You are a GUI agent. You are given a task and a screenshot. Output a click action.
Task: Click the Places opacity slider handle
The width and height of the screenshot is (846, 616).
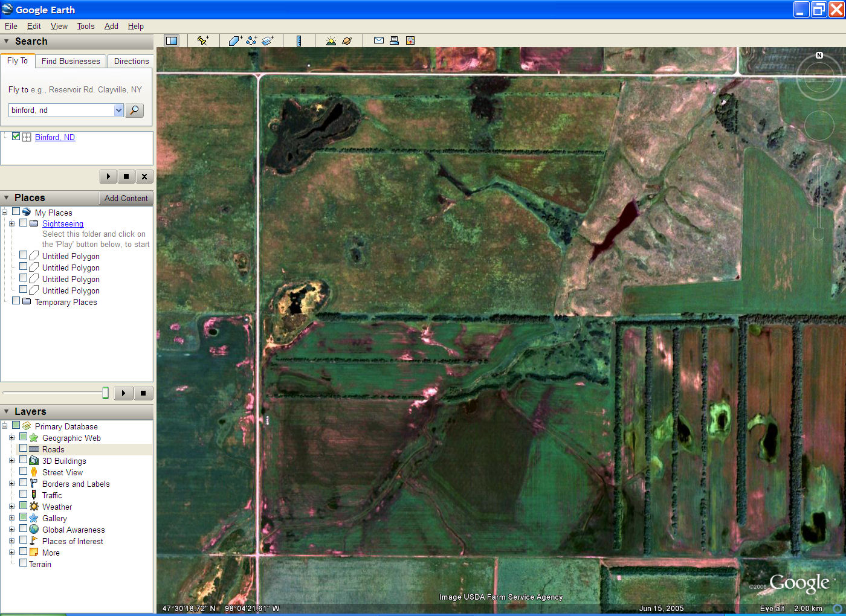[105, 393]
